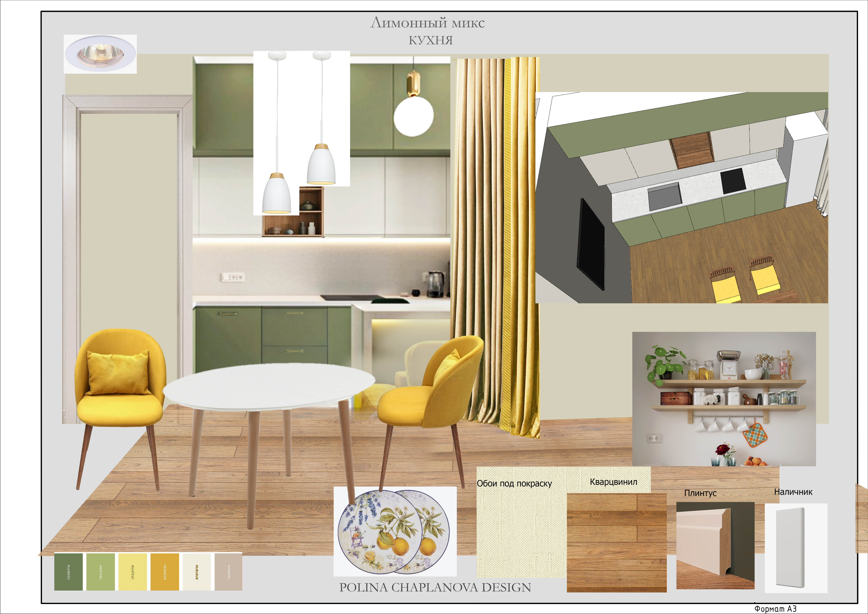Select the lemon-patterned decorative plates
Screen dimensions: 868x614
pyautogui.click(x=395, y=531)
